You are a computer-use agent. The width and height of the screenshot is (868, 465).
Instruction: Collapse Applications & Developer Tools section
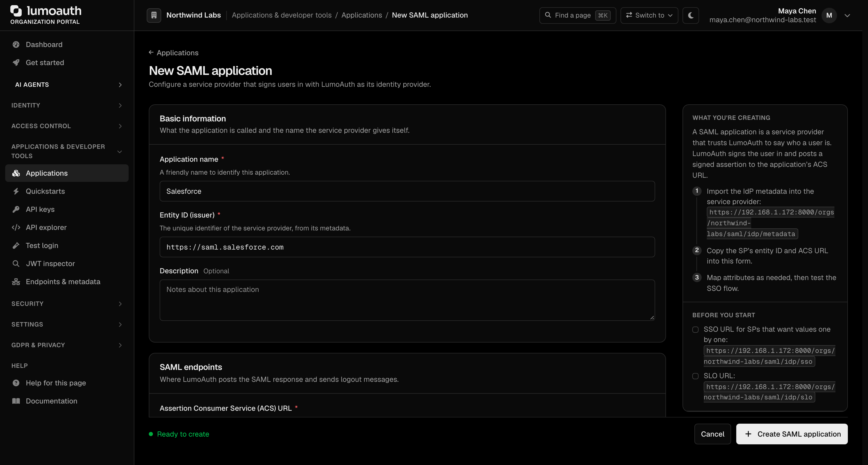point(67,151)
